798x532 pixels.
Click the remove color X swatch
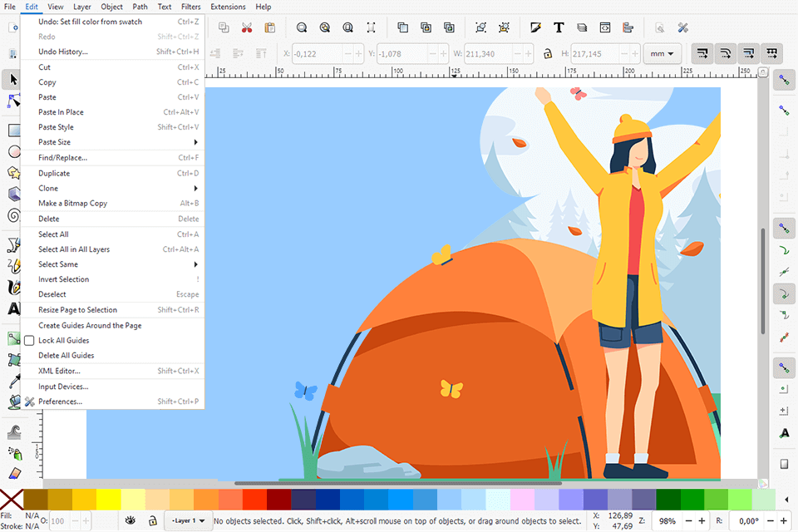(x=11, y=500)
